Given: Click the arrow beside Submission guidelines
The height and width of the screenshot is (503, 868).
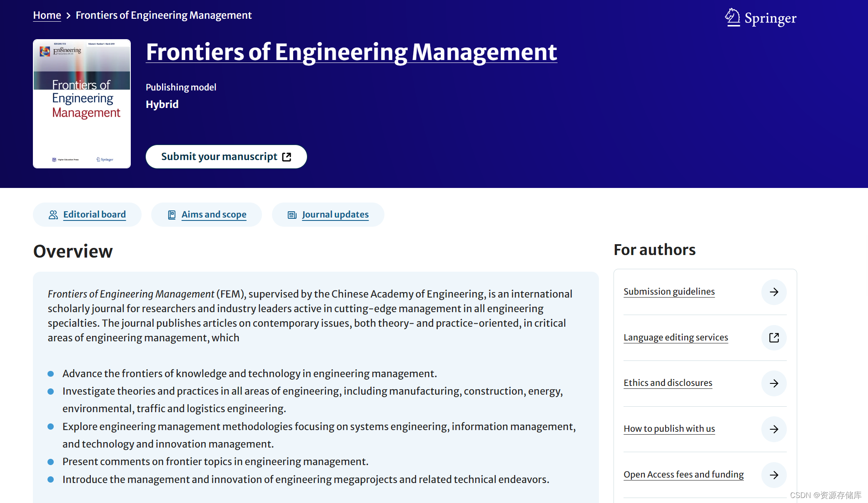Looking at the screenshot, I should point(774,292).
